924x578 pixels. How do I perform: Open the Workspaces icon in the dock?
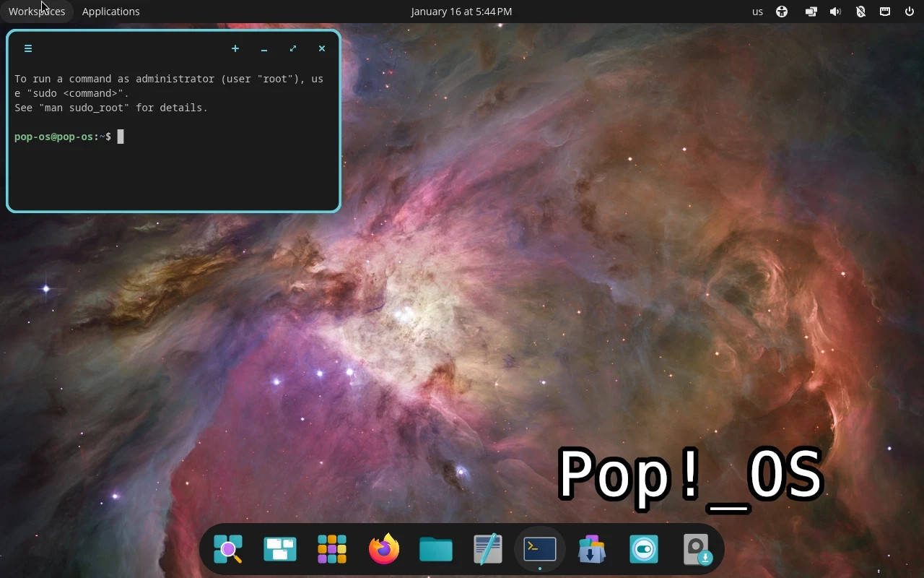point(280,549)
